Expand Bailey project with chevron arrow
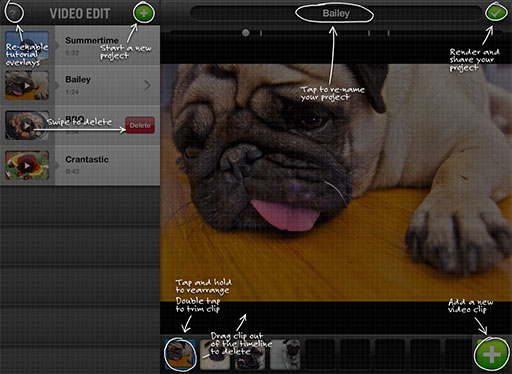Image resolution: width=512 pixels, height=374 pixels. click(147, 85)
